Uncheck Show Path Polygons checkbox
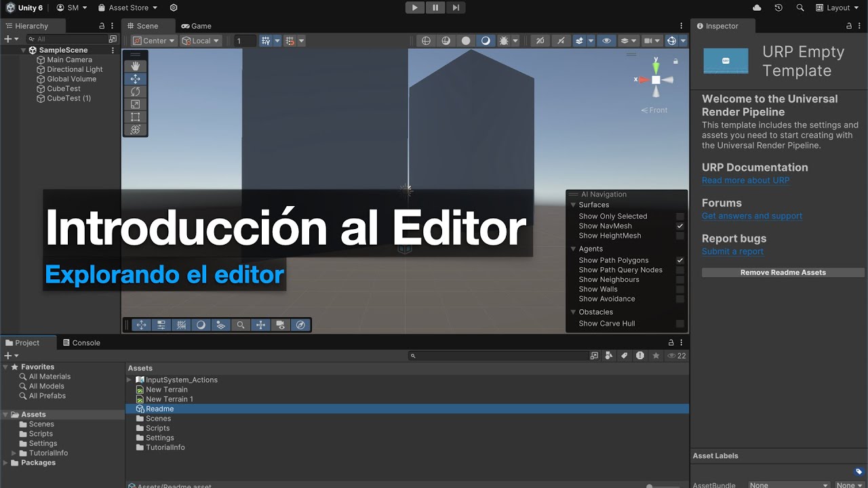 pyautogui.click(x=680, y=260)
